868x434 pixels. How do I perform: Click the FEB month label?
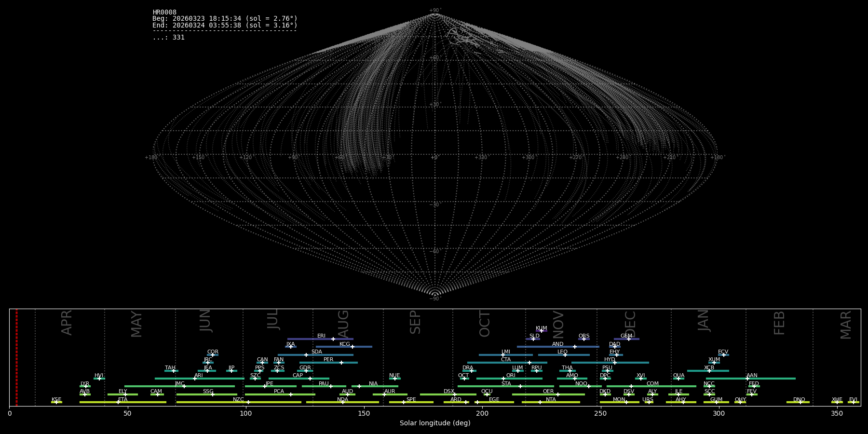click(779, 323)
